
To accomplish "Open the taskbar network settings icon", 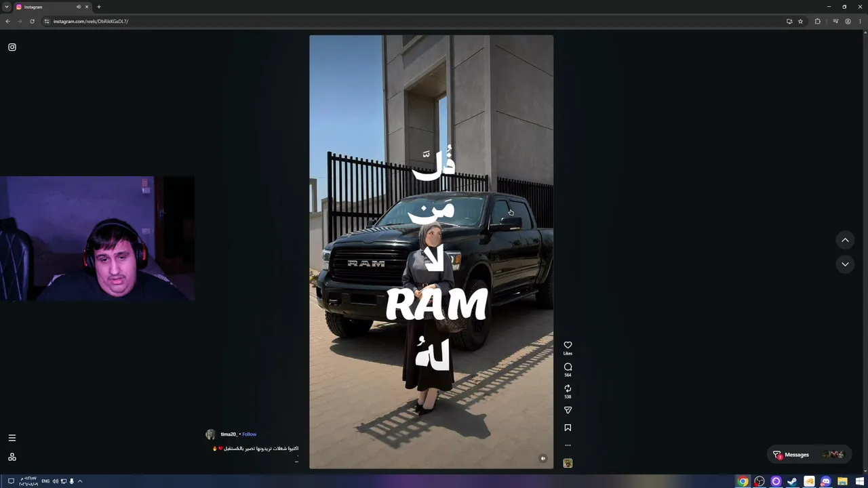I will 64,481.
